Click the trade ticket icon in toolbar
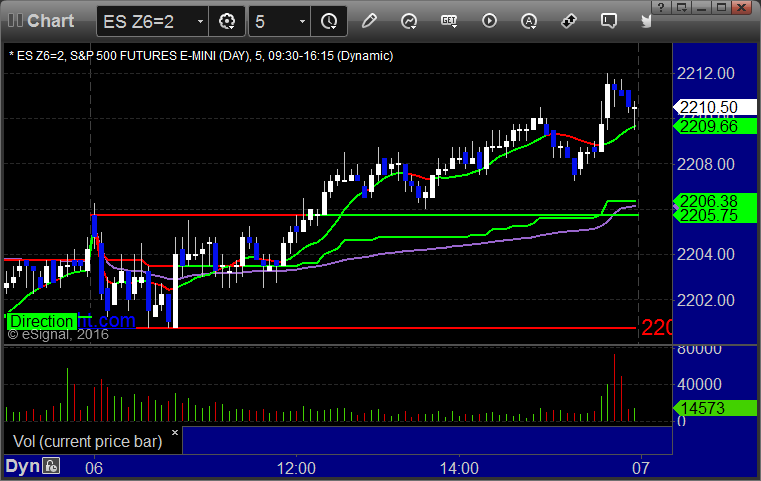Viewport: 761px width, 481px height. 568,21
